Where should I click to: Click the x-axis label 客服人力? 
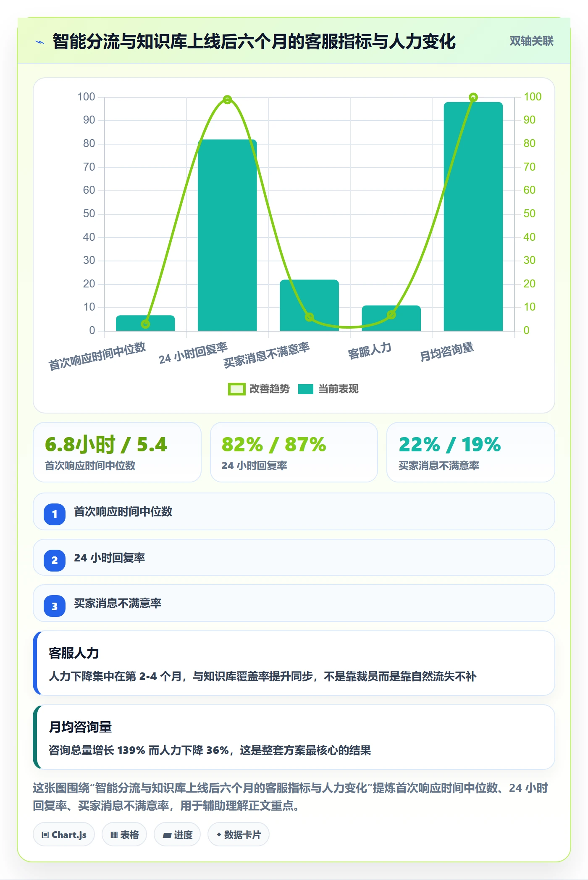click(x=370, y=350)
